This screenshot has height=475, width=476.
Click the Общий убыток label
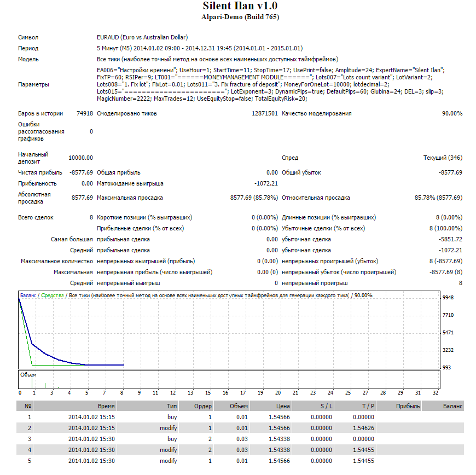coord(301,172)
